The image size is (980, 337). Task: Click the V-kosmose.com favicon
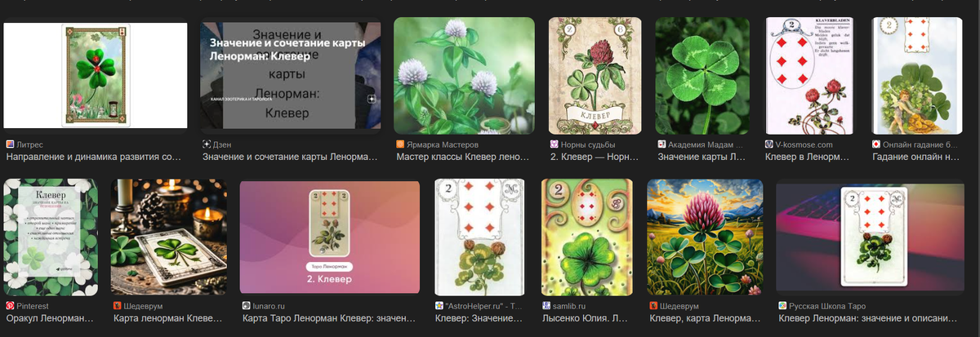[769, 144]
